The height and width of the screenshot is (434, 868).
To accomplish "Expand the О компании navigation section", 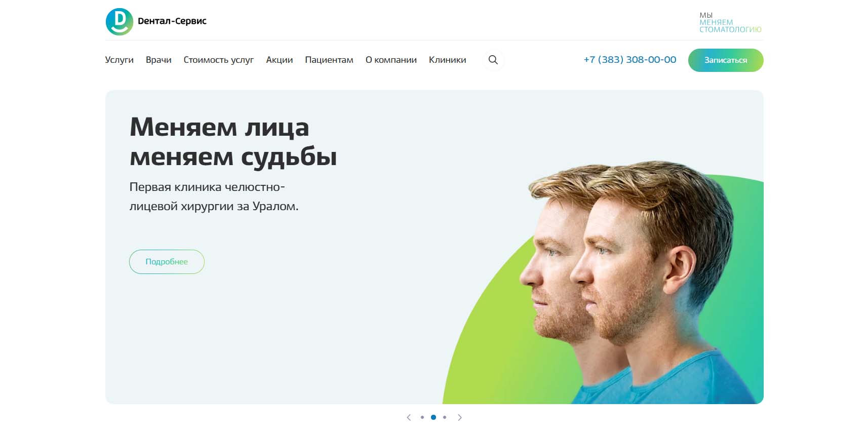I will (391, 60).
